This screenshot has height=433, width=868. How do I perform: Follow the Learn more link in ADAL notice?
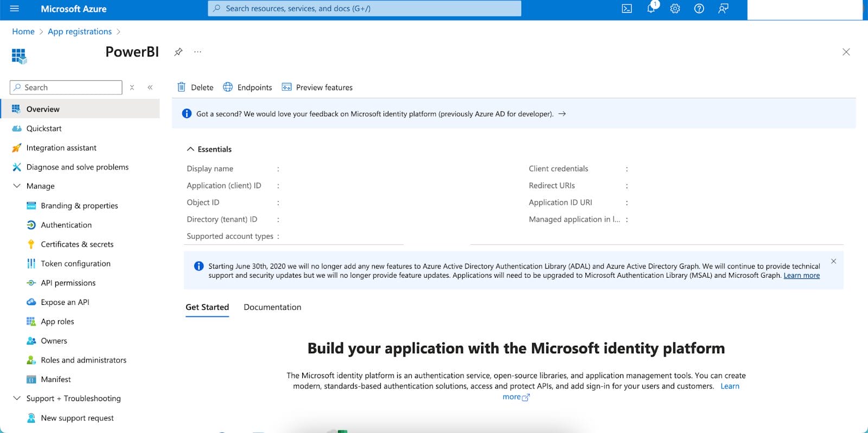point(801,276)
